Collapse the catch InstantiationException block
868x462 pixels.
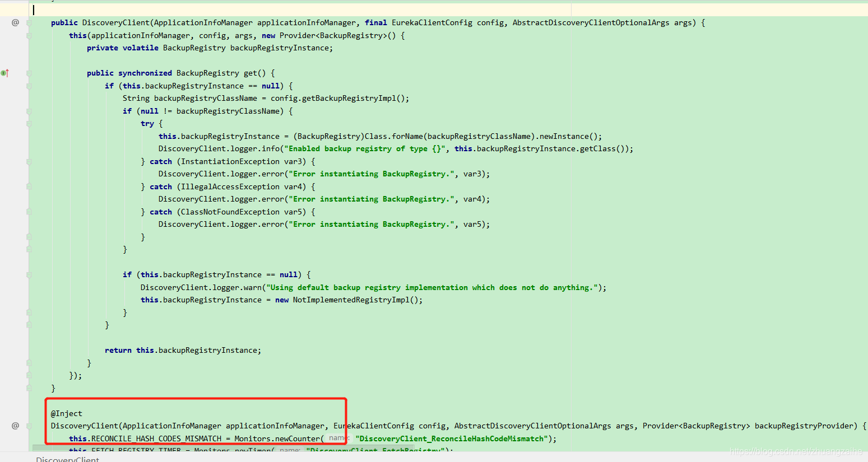(x=29, y=161)
